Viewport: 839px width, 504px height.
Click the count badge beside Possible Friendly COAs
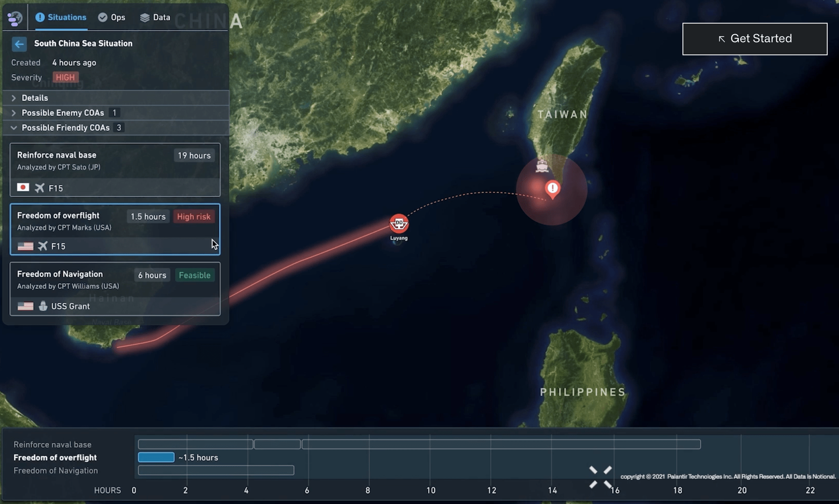click(119, 128)
